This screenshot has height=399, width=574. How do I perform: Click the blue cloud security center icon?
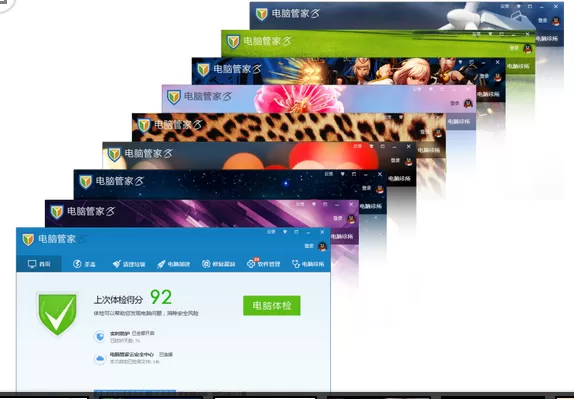tap(100, 358)
